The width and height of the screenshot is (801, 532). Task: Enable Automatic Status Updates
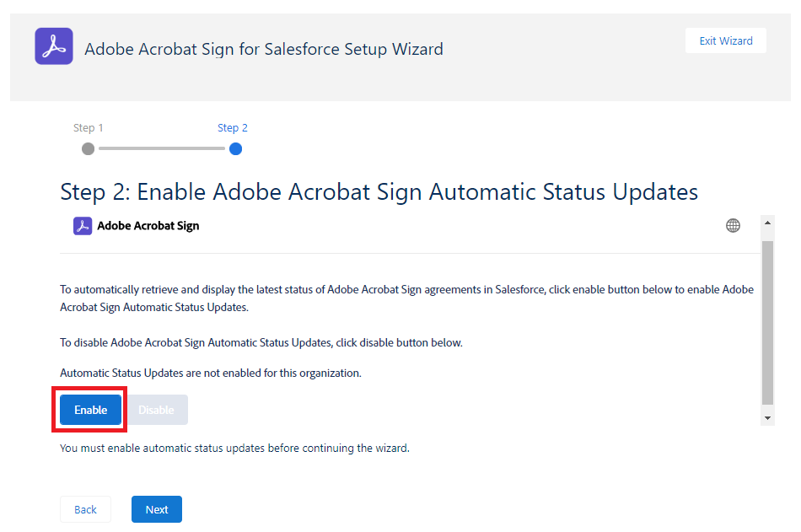tap(91, 410)
